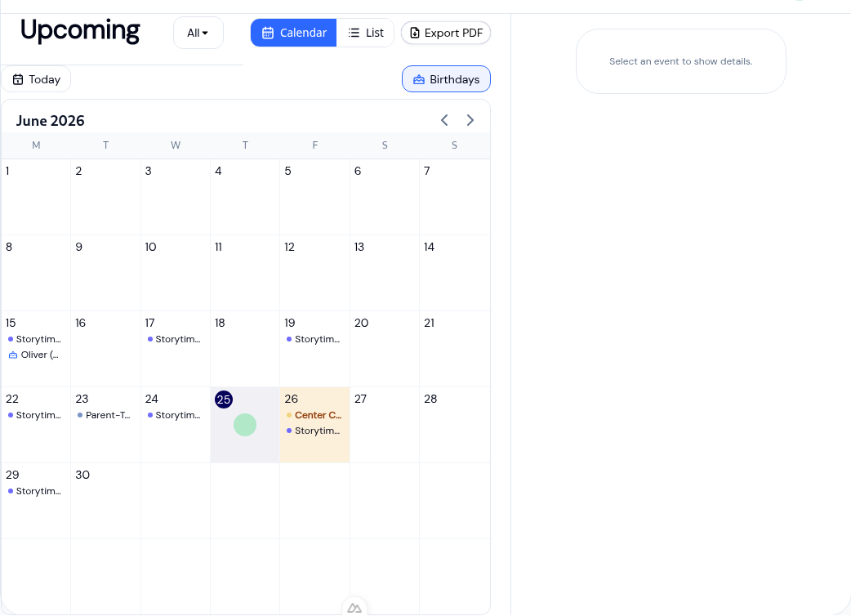This screenshot has height=616, width=851.
Task: Open Oliver birthday entry on June 15
Action: (35, 355)
